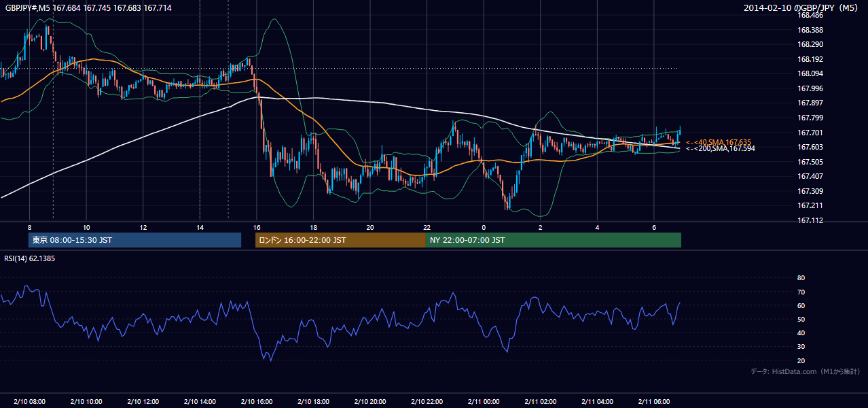Click the bottom axis label 2/11 02:00
The width and height of the screenshot is (868, 408).
pyautogui.click(x=540, y=402)
